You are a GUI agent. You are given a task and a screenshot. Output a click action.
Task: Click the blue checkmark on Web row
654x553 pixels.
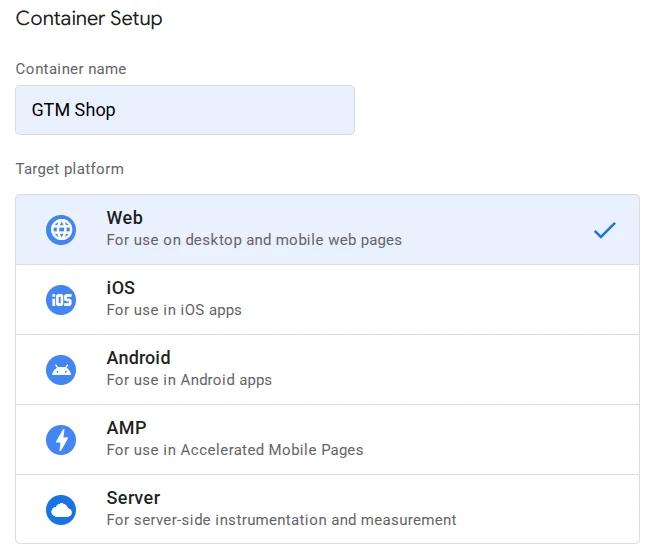point(605,230)
